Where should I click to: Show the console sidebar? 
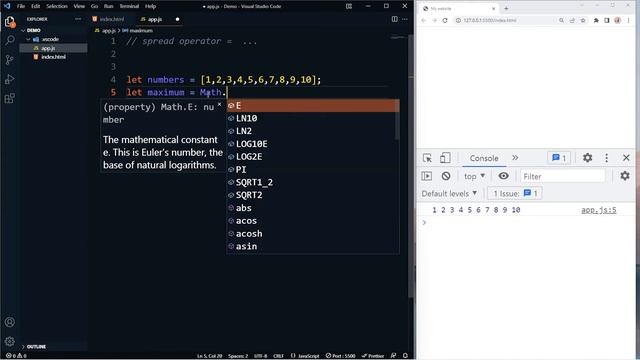(427, 176)
